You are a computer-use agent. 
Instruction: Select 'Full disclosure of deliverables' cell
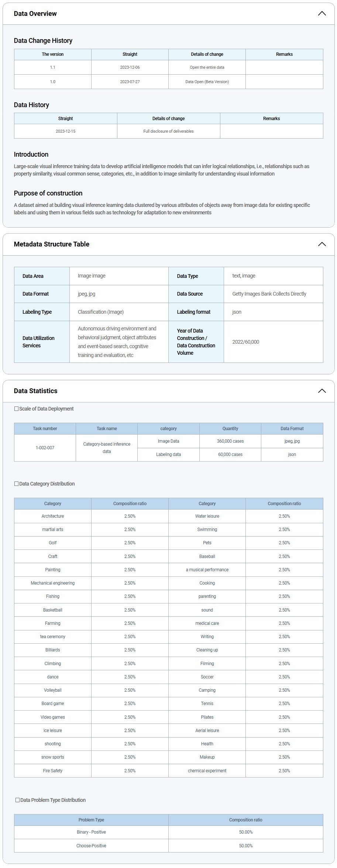tap(168, 131)
